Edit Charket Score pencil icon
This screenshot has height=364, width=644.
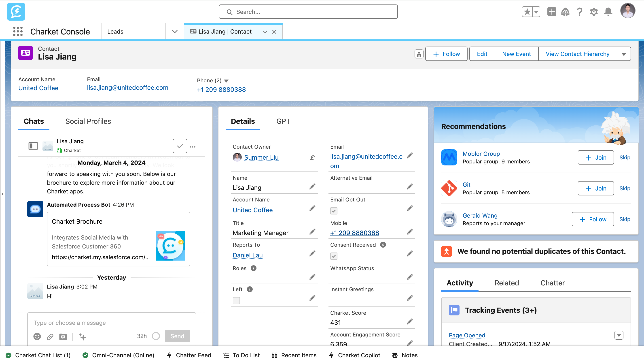410,321
